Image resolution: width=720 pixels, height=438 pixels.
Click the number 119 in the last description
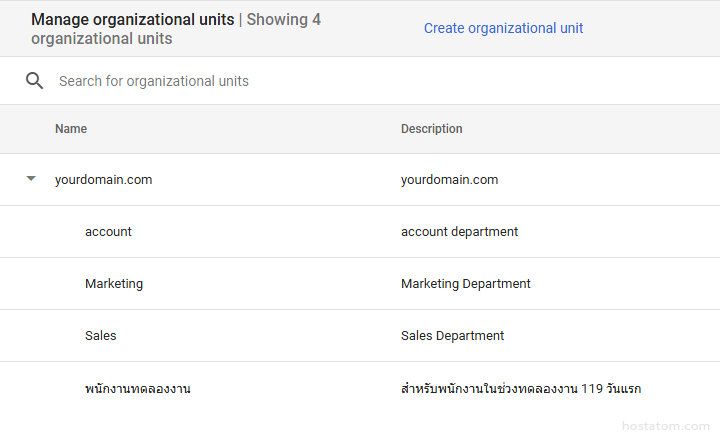(x=592, y=388)
